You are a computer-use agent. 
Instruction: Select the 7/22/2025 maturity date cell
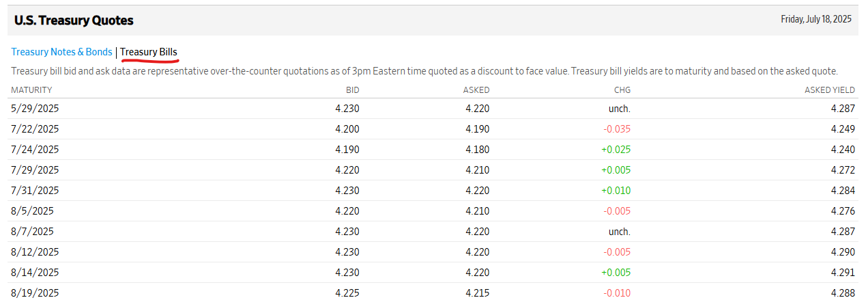(35, 128)
